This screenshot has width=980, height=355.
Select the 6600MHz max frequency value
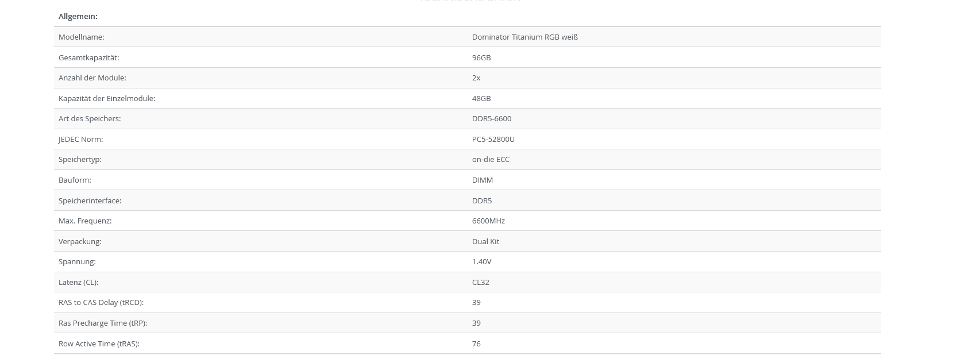[x=488, y=221]
